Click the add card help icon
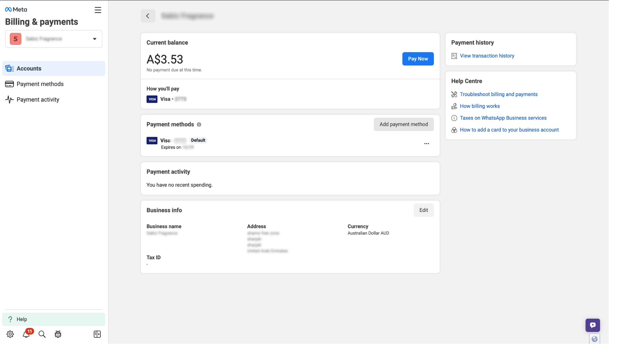Image resolution: width=629 pixels, height=364 pixels. [454, 130]
